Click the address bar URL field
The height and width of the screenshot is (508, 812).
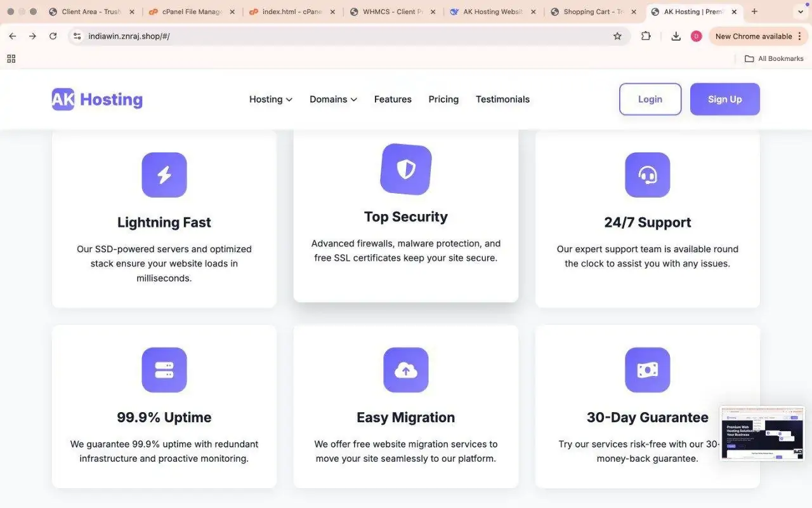pos(343,36)
